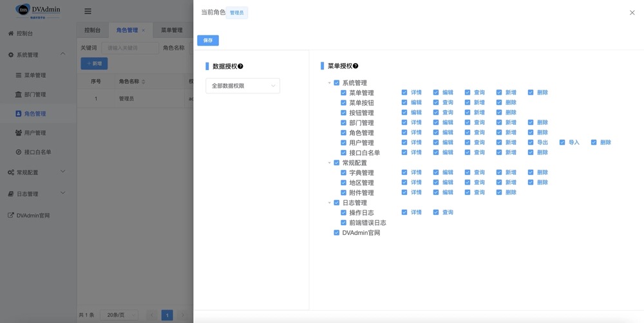Switch to the 菜单管理 tab
This screenshot has width=644, height=323.
172,30
